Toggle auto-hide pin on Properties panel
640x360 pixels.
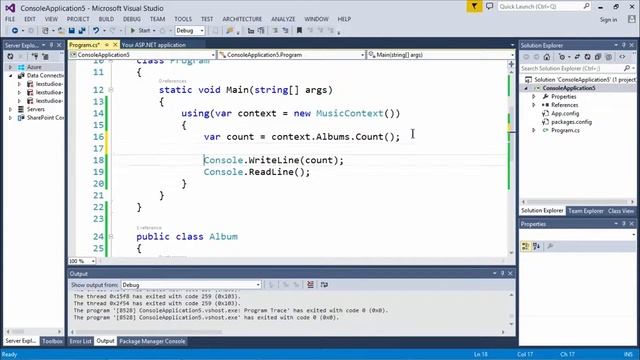point(624,224)
